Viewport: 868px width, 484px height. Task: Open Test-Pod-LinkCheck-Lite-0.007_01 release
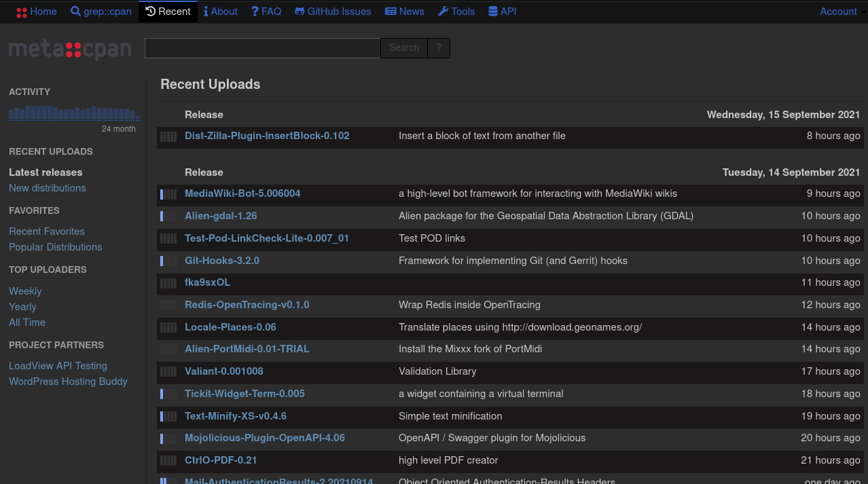[267, 238]
